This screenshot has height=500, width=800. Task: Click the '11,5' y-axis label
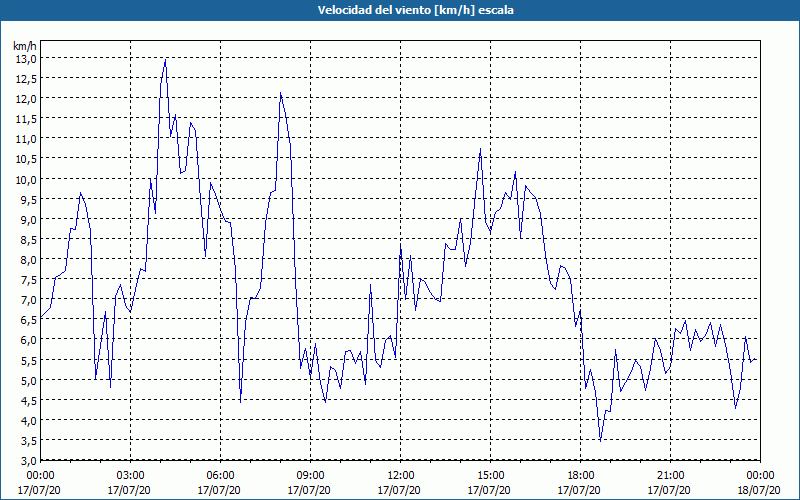coord(26,119)
